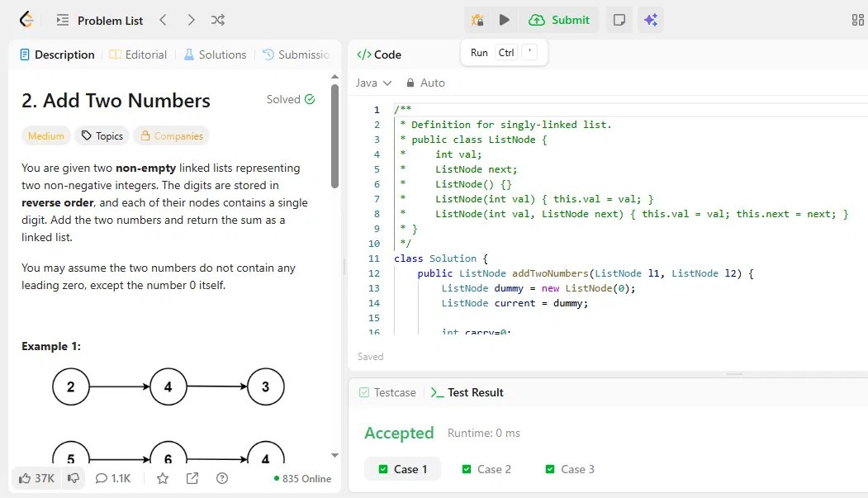Viewport: 868px width, 498px height.
Task: Open the AI sparkle assistant icon
Action: [x=651, y=20]
